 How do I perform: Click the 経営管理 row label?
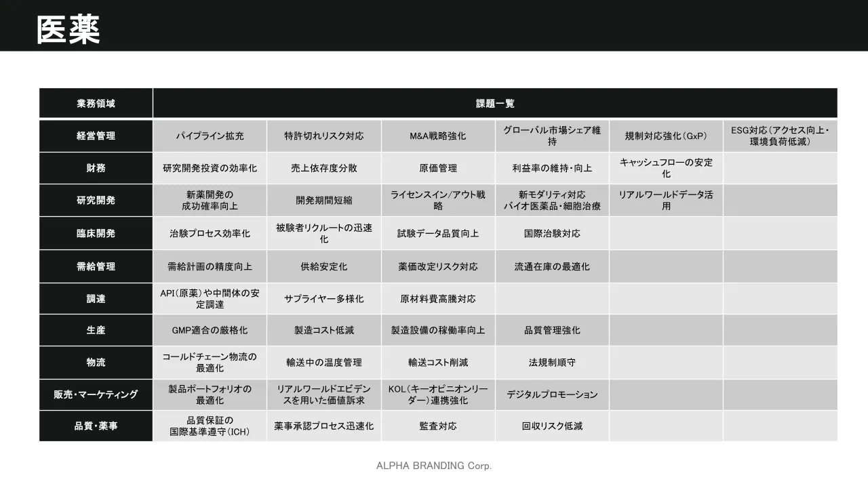point(96,136)
